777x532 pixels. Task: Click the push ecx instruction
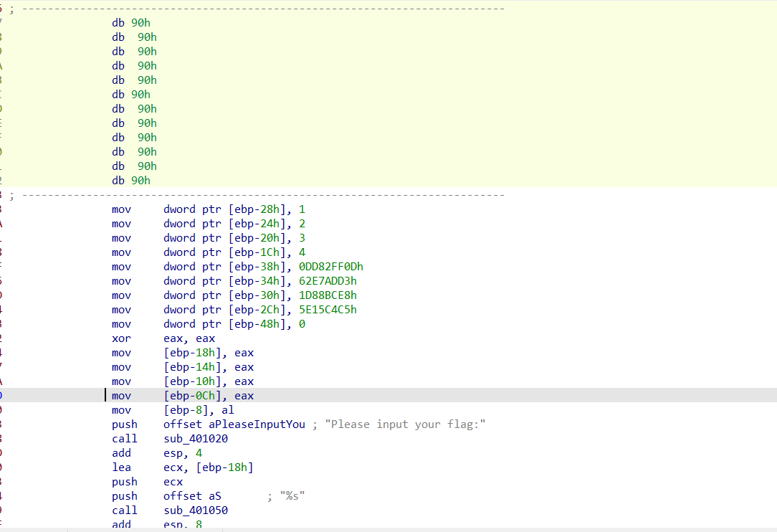coord(147,482)
